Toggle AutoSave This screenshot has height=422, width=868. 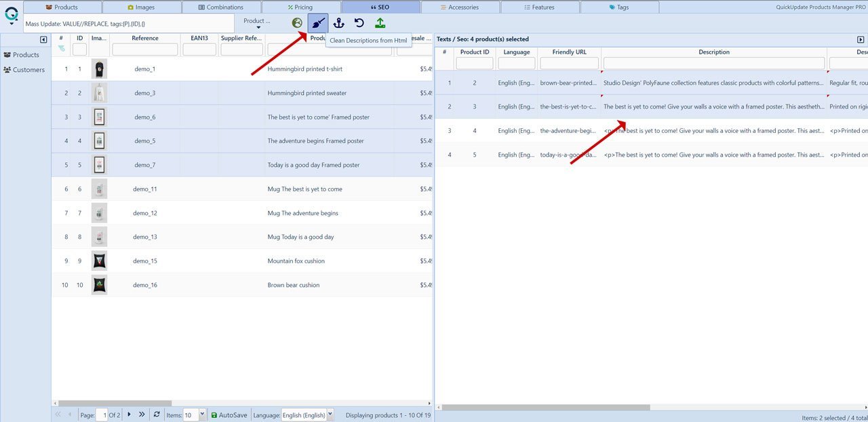coord(229,415)
